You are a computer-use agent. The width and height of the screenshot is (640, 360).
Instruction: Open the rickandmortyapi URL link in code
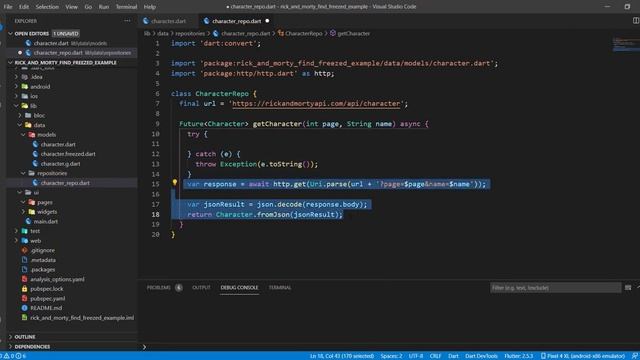tap(316, 104)
